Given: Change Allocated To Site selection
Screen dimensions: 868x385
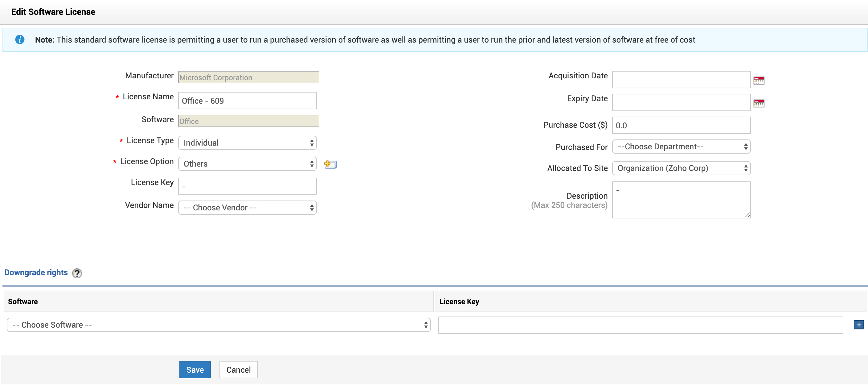Looking at the screenshot, I should tap(681, 168).
